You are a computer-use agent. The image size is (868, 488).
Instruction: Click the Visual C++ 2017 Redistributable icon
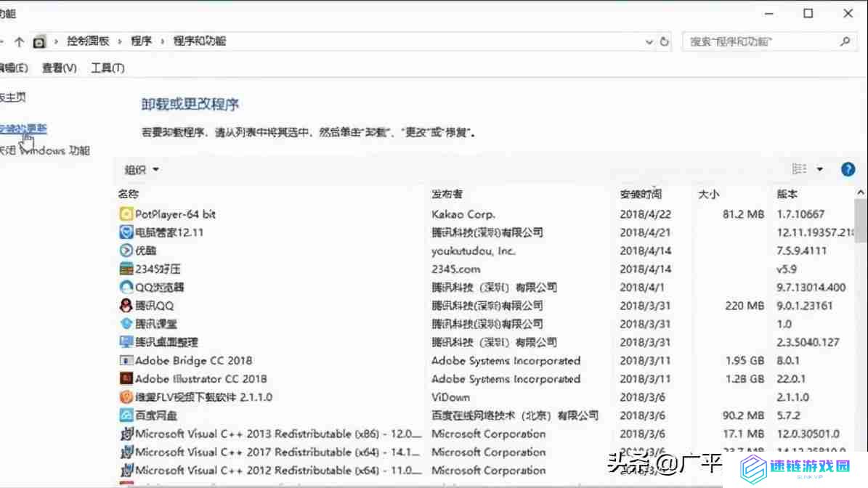click(x=126, y=452)
